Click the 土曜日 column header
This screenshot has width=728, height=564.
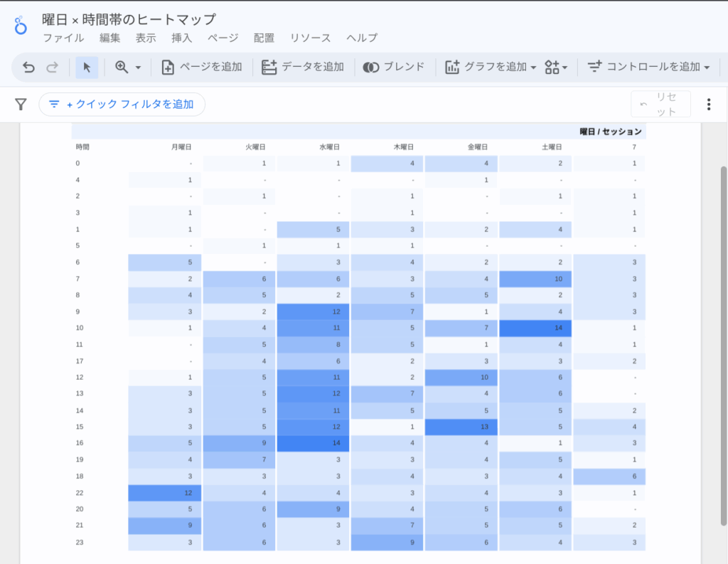point(552,147)
